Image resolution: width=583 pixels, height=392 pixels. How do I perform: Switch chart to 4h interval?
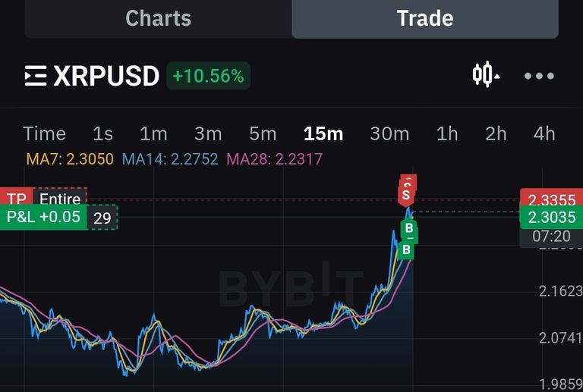(544, 133)
